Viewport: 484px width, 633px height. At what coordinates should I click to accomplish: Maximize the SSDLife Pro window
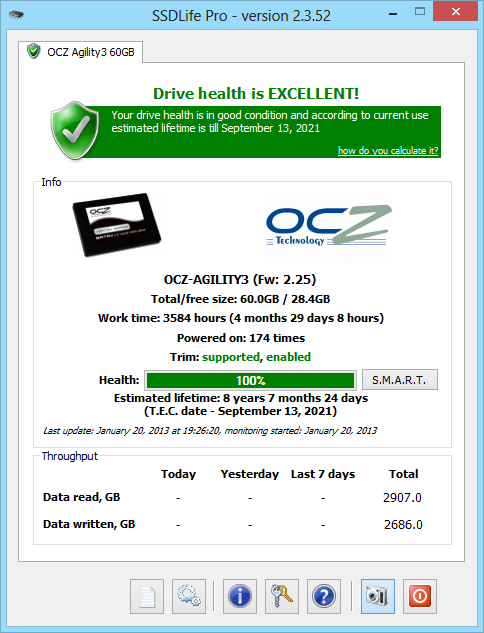click(420, 11)
